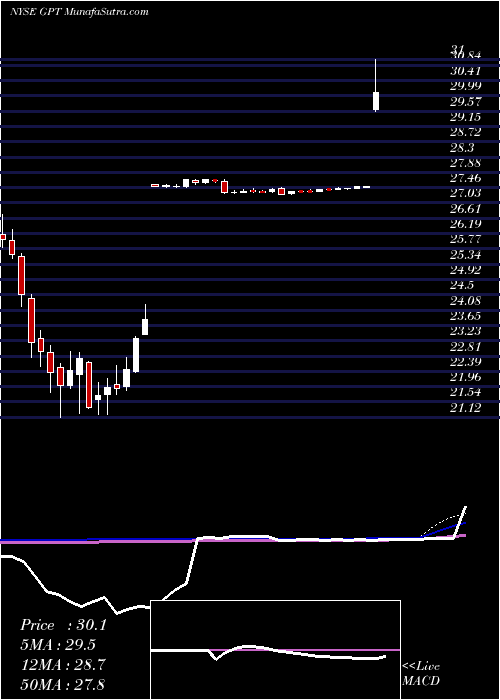
Task: Click the 5MA : 29.5 readout
Action: click(x=58, y=645)
